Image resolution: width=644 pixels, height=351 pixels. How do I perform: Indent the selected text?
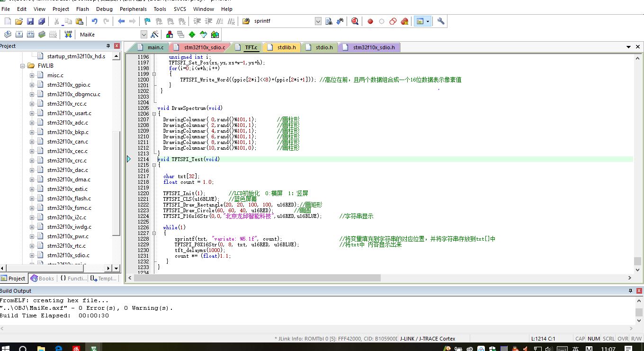(x=197, y=21)
